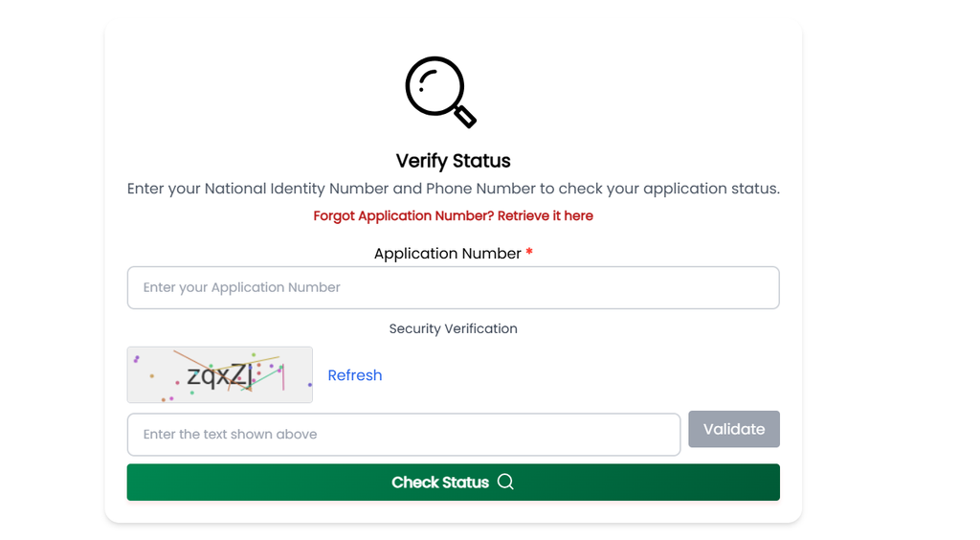Click the Validate button
This screenshot has width=980, height=540.
pyautogui.click(x=734, y=429)
